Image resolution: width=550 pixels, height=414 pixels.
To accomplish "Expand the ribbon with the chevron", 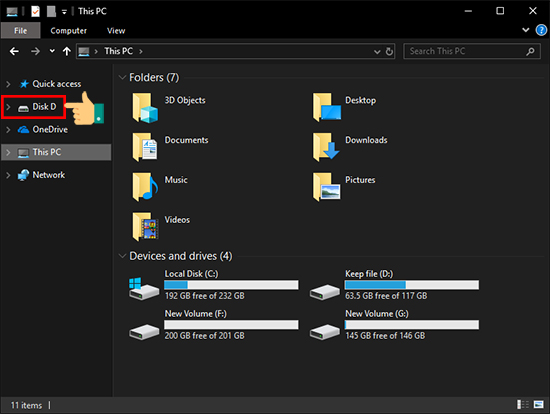I will click(525, 30).
